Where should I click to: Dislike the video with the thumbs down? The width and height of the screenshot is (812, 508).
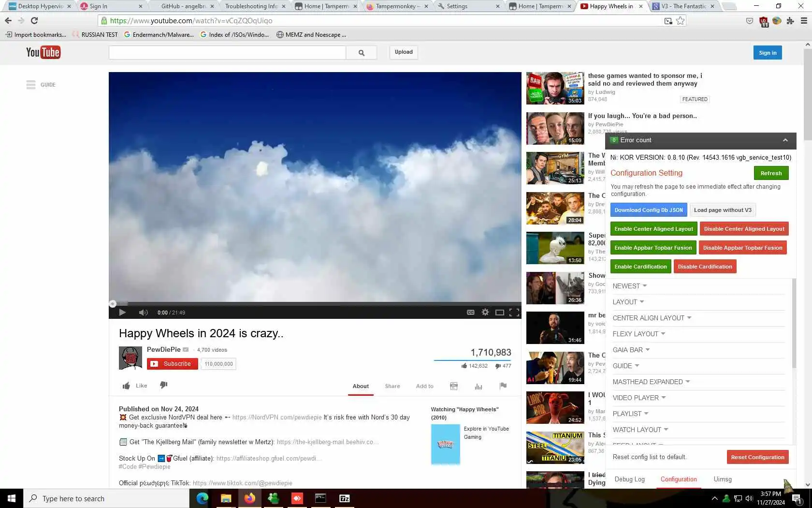(x=164, y=385)
